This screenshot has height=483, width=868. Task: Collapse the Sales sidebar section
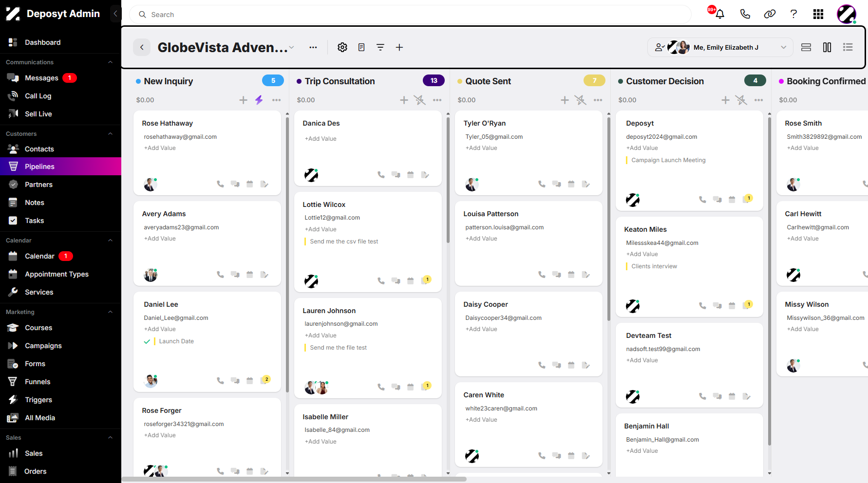click(x=110, y=438)
